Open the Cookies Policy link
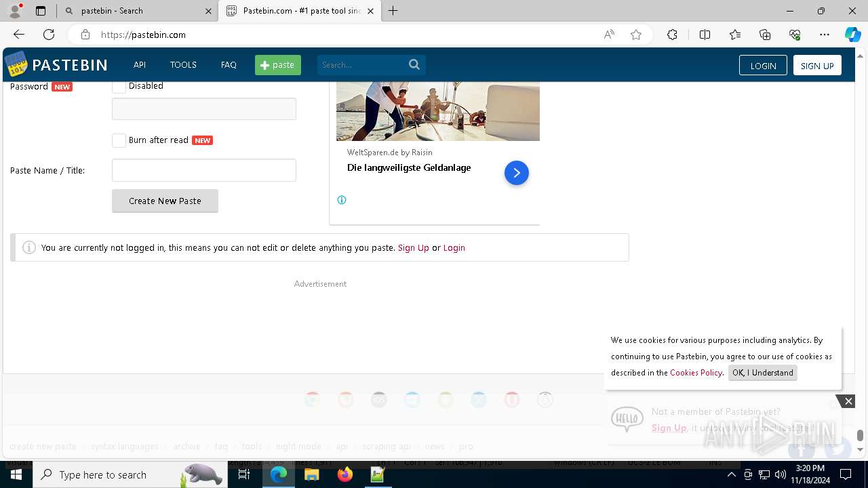This screenshot has height=488, width=868. coord(696,373)
